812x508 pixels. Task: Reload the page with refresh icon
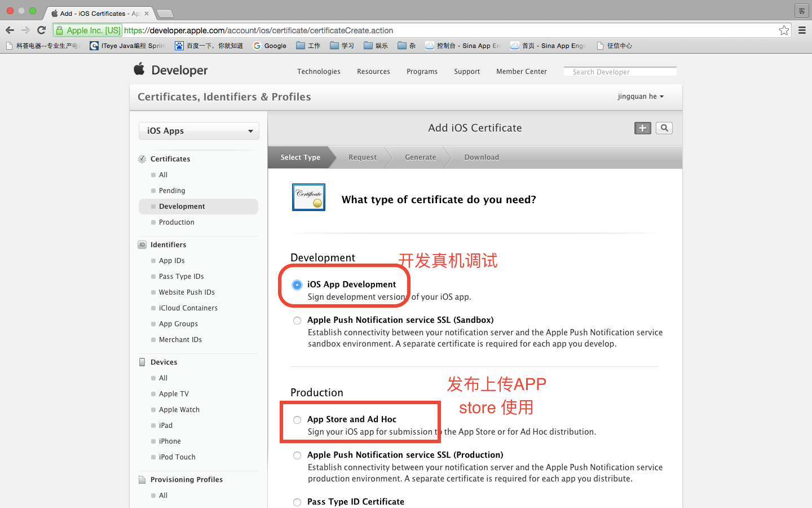point(41,30)
